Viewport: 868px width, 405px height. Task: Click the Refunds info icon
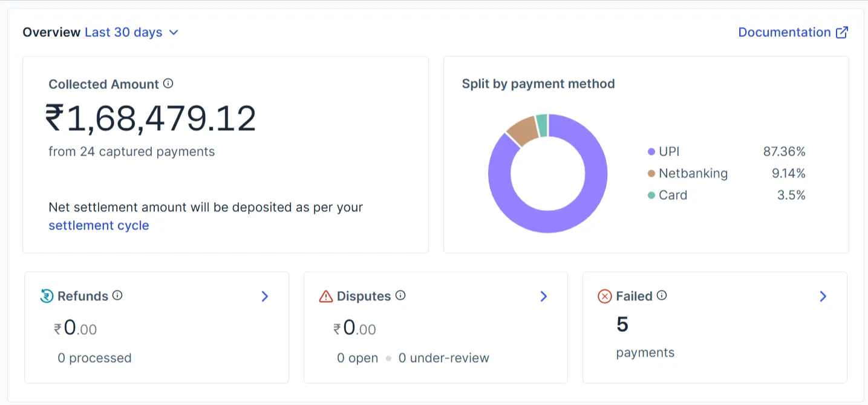[x=117, y=295]
